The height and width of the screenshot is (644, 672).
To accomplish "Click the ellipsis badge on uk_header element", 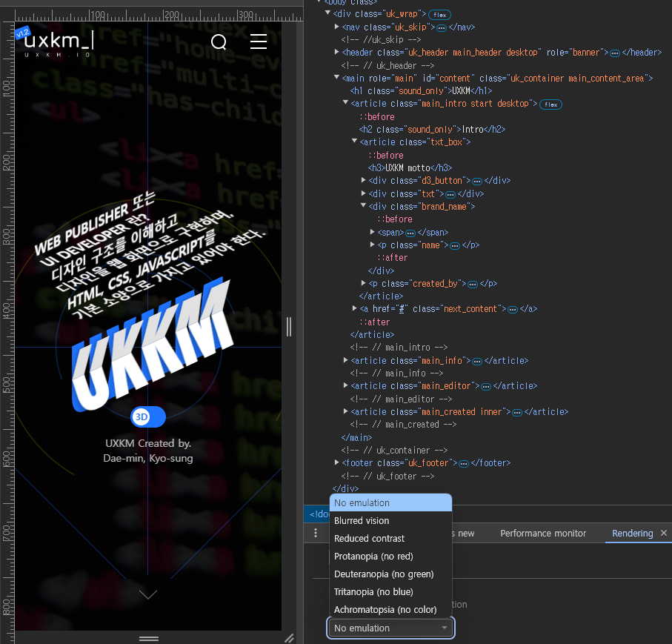I will [x=614, y=53].
